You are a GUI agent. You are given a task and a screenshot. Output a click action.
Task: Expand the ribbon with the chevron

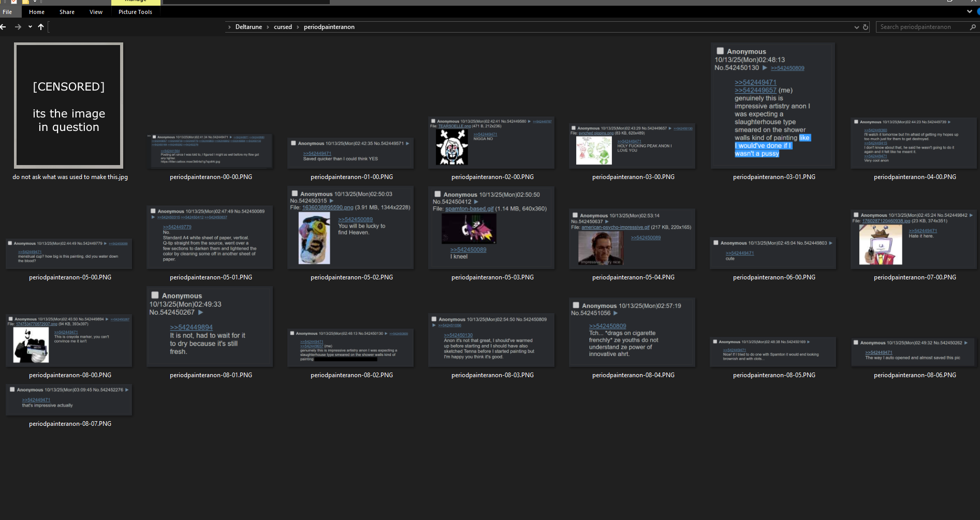coord(969,11)
